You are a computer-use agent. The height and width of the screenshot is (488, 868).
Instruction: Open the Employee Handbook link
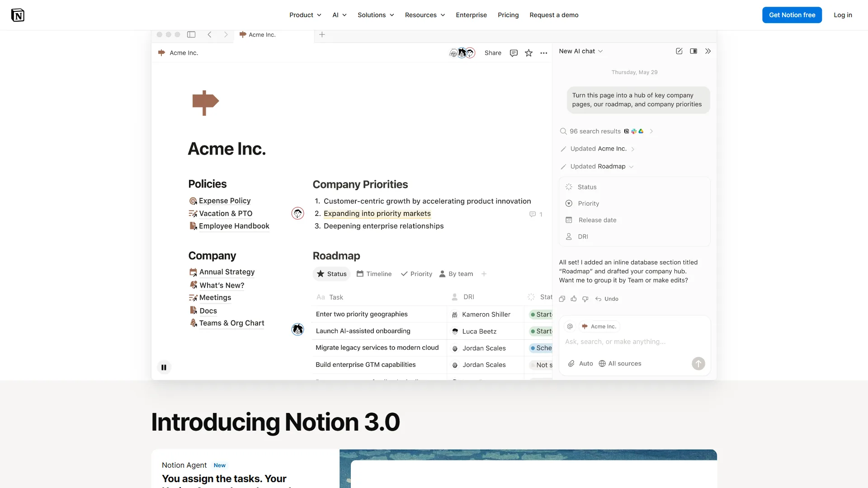(229, 226)
